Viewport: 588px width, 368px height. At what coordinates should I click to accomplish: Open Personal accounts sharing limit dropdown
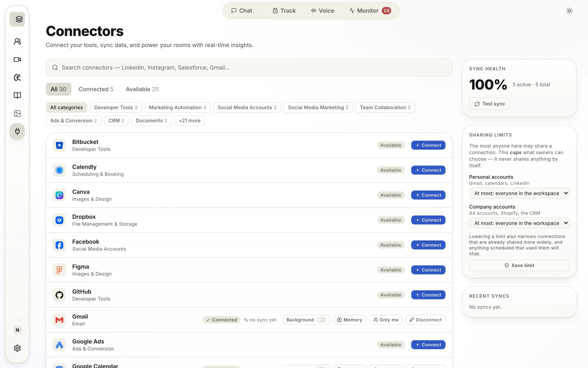click(519, 193)
